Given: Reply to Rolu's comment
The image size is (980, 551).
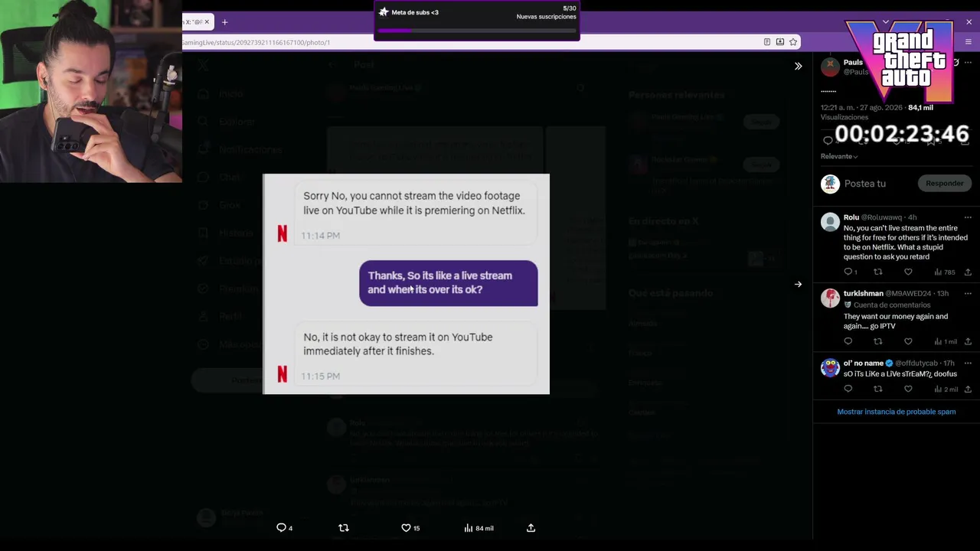Looking at the screenshot, I should [x=850, y=272].
